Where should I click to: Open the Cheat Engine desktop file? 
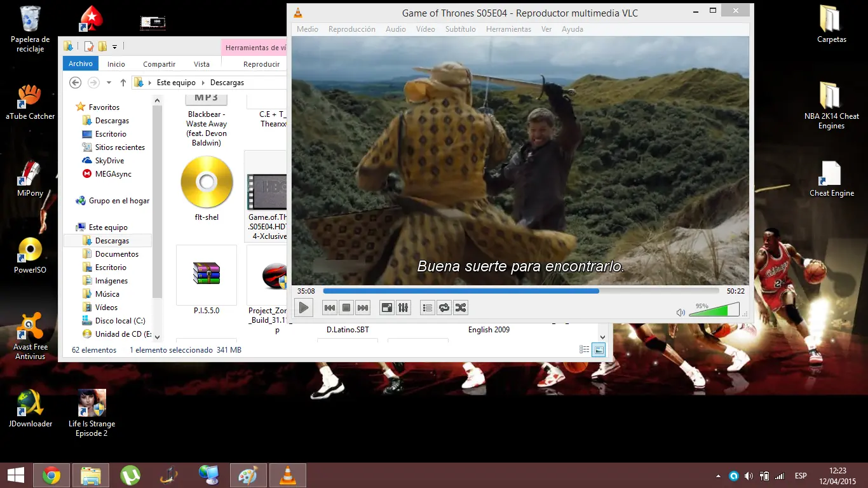click(x=832, y=179)
